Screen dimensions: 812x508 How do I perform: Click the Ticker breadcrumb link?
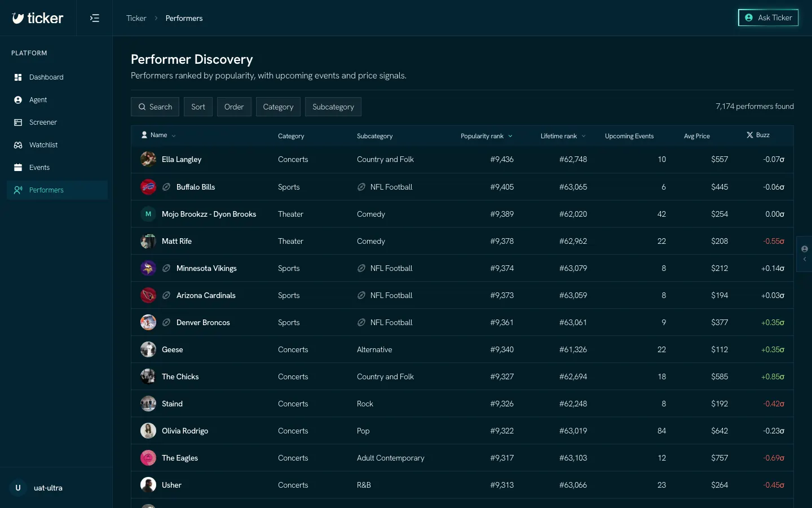(136, 18)
